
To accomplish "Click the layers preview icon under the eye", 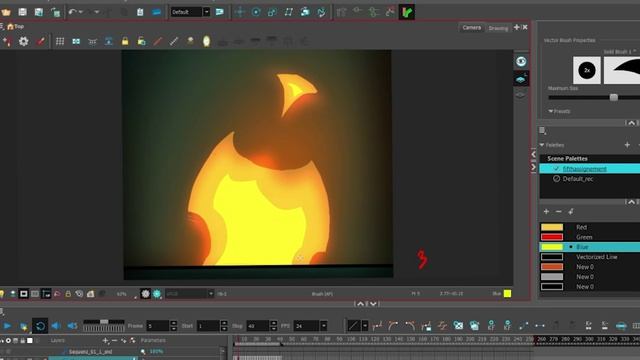I will pyautogui.click(x=521, y=79).
